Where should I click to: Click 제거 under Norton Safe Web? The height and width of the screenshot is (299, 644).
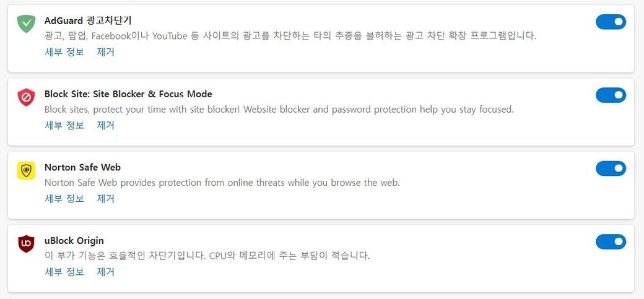tap(106, 199)
